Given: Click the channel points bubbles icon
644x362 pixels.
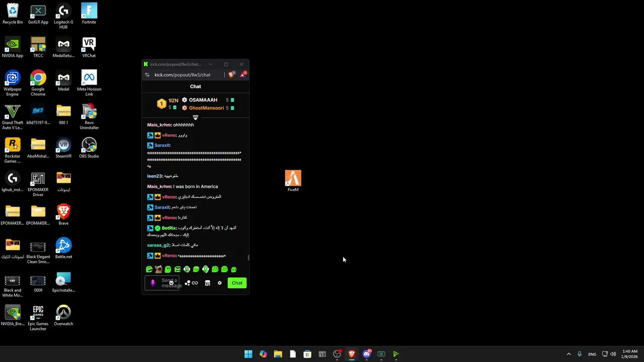Looking at the screenshot, I should tap(187, 283).
